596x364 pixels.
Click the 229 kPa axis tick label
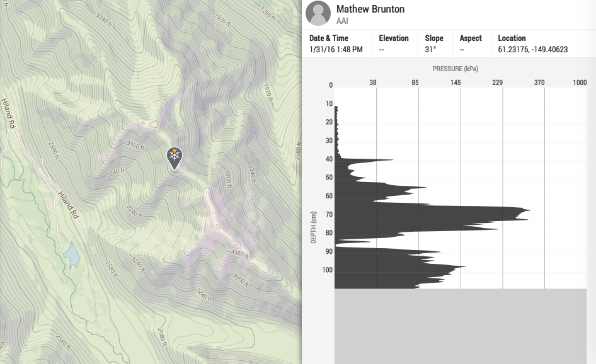[497, 82]
